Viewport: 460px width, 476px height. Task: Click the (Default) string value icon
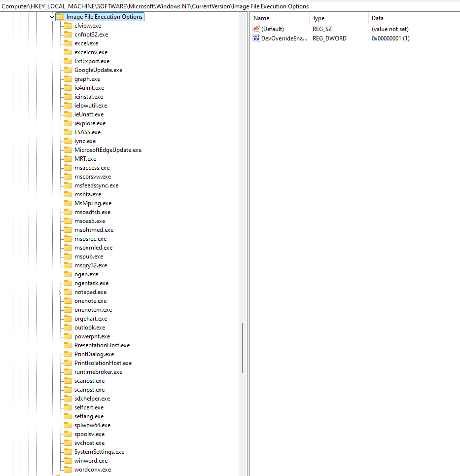coord(256,29)
